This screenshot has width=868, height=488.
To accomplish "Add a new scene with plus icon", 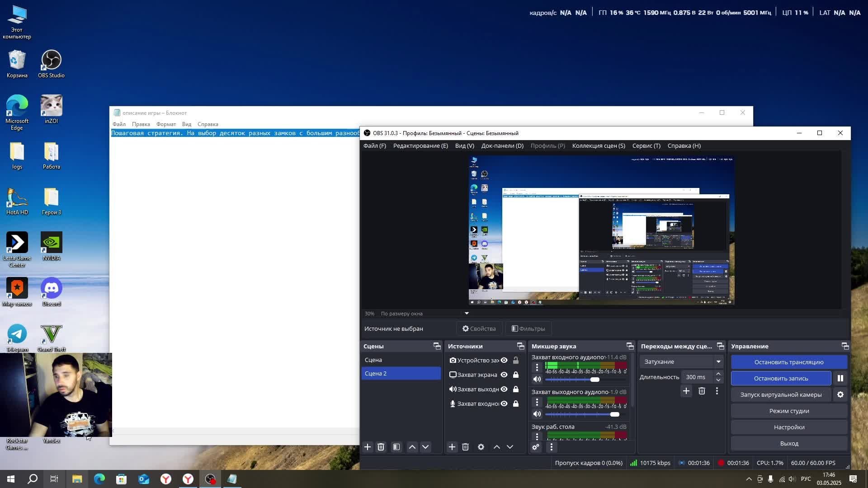I will (x=368, y=447).
